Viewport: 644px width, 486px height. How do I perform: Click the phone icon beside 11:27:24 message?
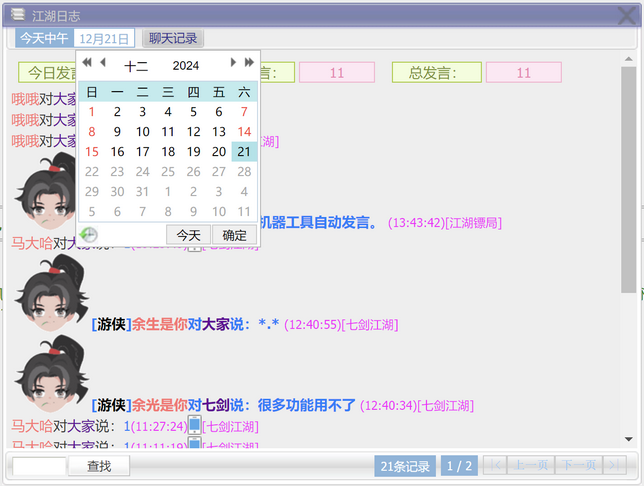[195, 425]
